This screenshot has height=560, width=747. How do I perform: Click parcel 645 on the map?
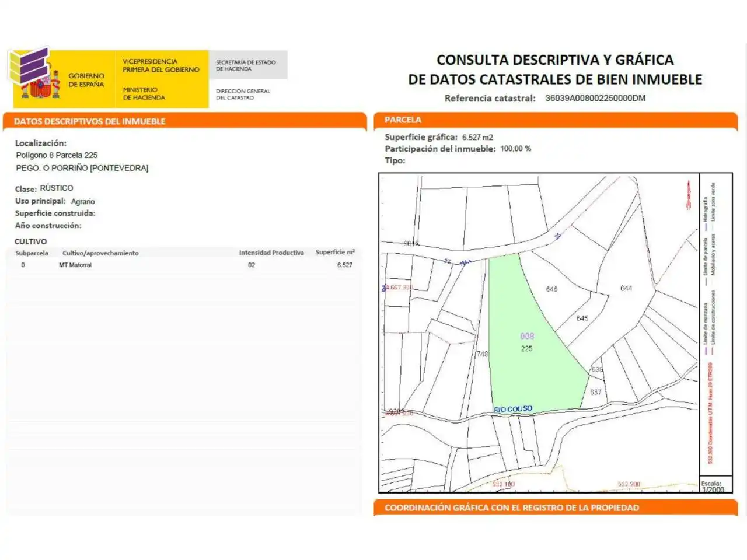coord(582,318)
